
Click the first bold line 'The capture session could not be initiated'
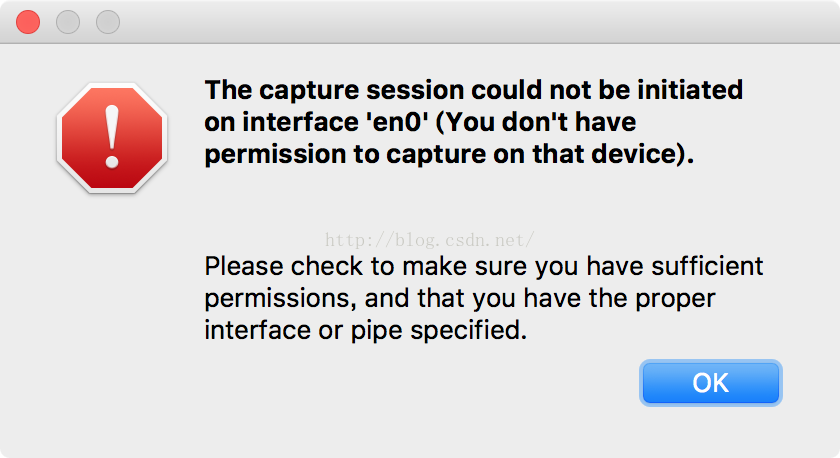[474, 90]
